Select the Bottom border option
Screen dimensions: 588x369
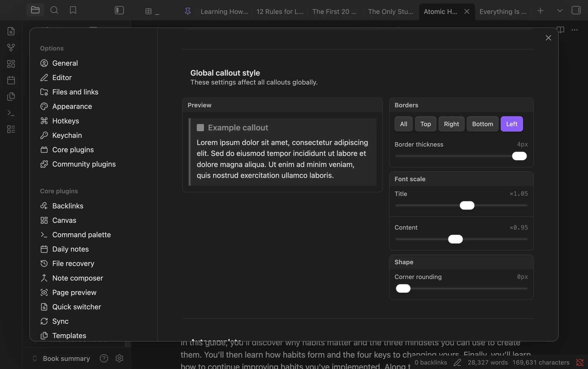[x=482, y=124]
